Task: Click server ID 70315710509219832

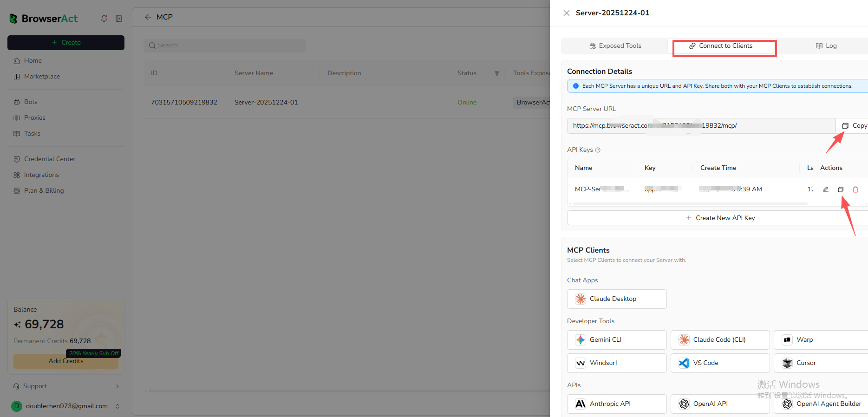Action: (x=184, y=103)
